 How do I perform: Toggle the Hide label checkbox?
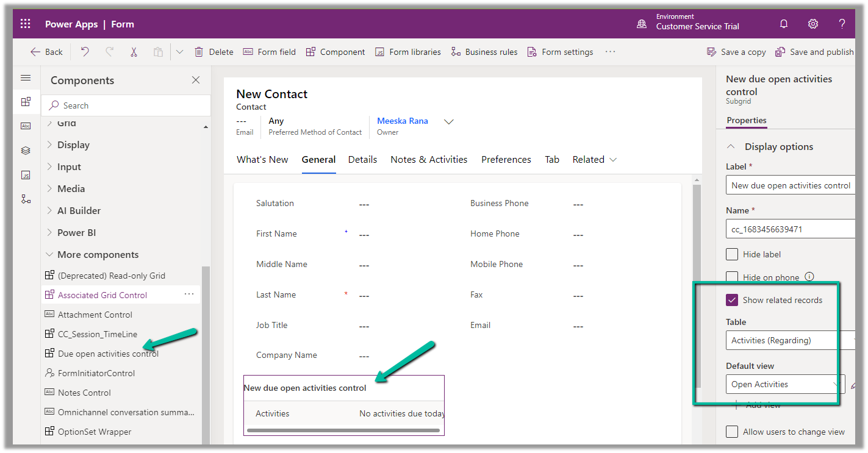point(732,254)
